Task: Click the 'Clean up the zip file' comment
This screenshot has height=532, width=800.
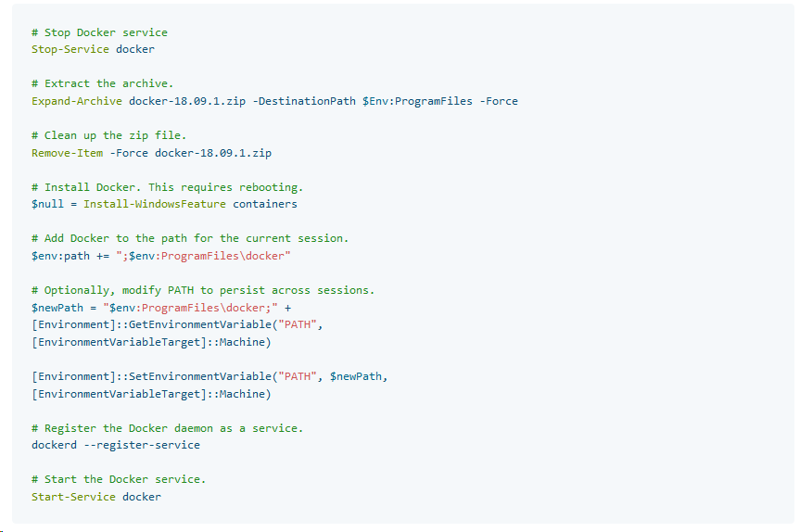Action: (109, 135)
